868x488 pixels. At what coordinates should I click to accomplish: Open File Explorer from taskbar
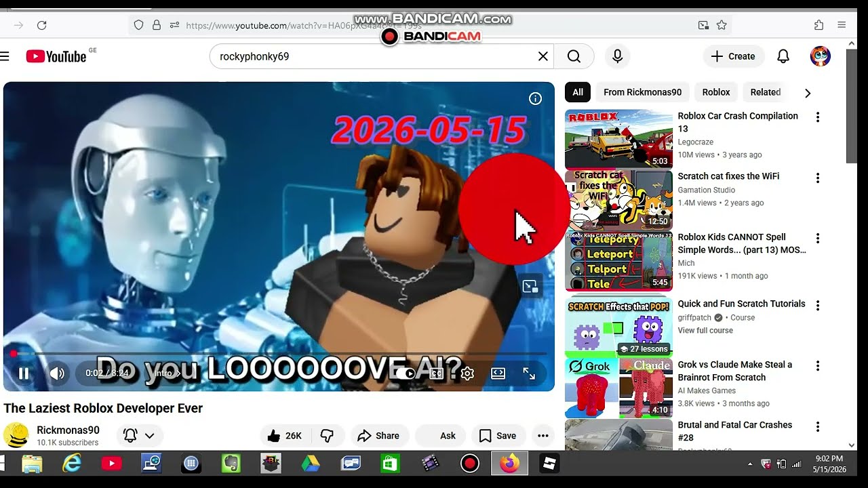tap(32, 464)
